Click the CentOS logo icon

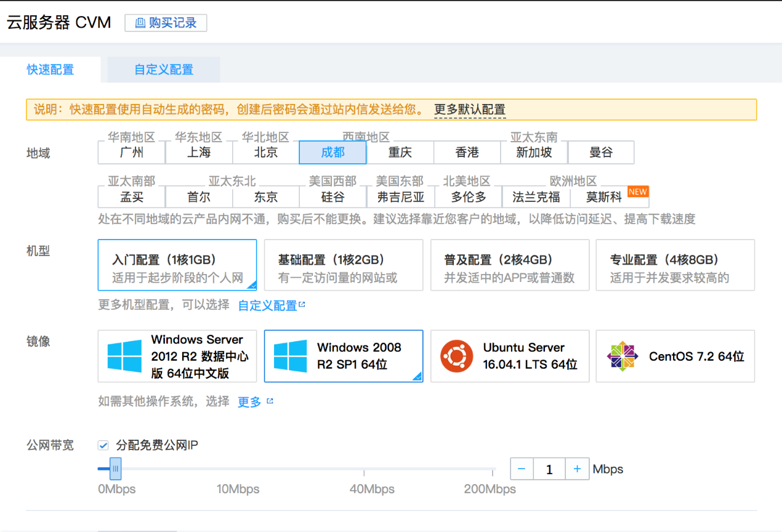point(623,356)
